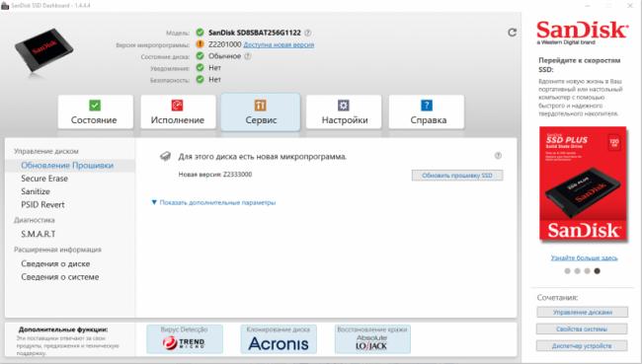Click the SanDisk logo in side panel
642x364 pixels.
point(582,32)
